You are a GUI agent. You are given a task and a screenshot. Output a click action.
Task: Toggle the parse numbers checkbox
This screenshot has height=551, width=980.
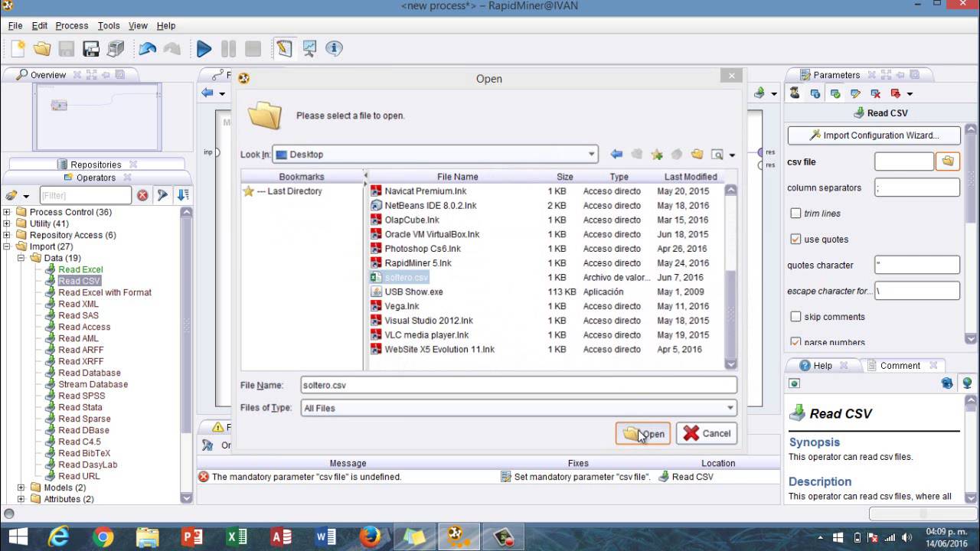point(795,341)
